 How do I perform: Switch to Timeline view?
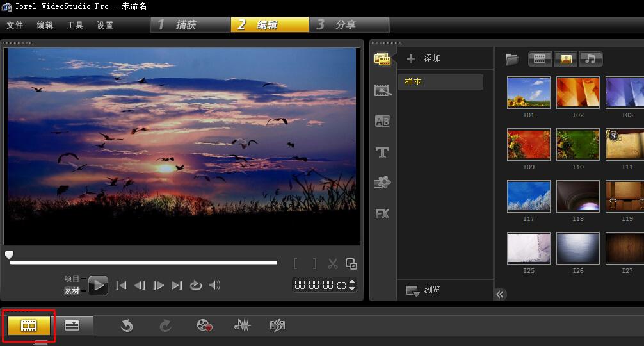[72, 325]
